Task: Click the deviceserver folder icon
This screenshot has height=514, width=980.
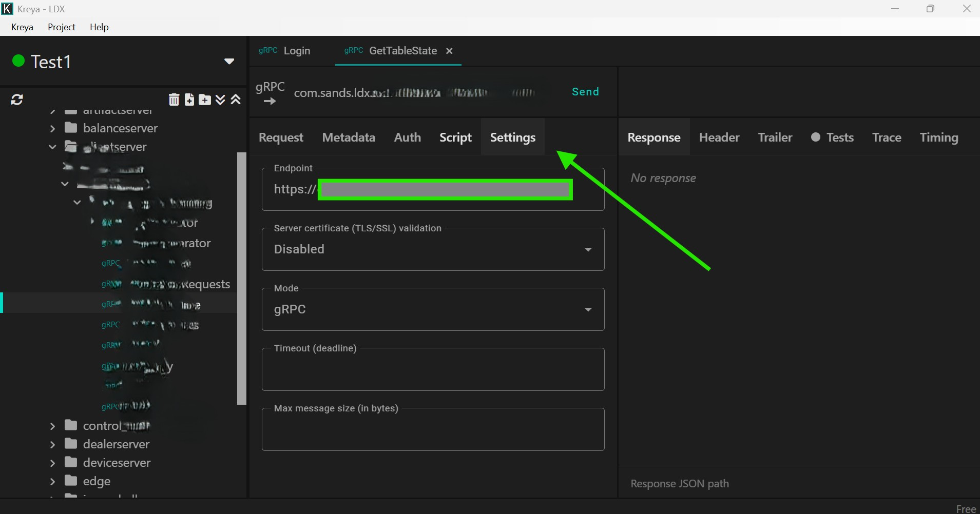Action: (71, 462)
